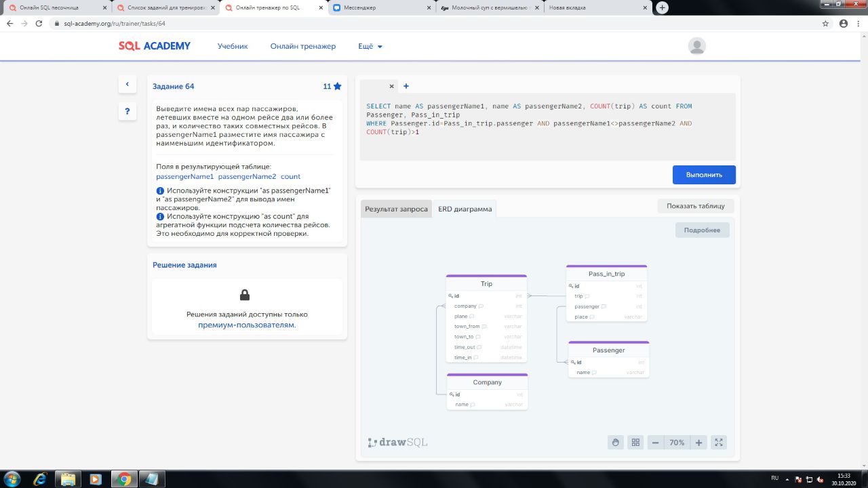Open the Онлайн тренажер menu item
This screenshot has height=488, width=868.
click(302, 46)
